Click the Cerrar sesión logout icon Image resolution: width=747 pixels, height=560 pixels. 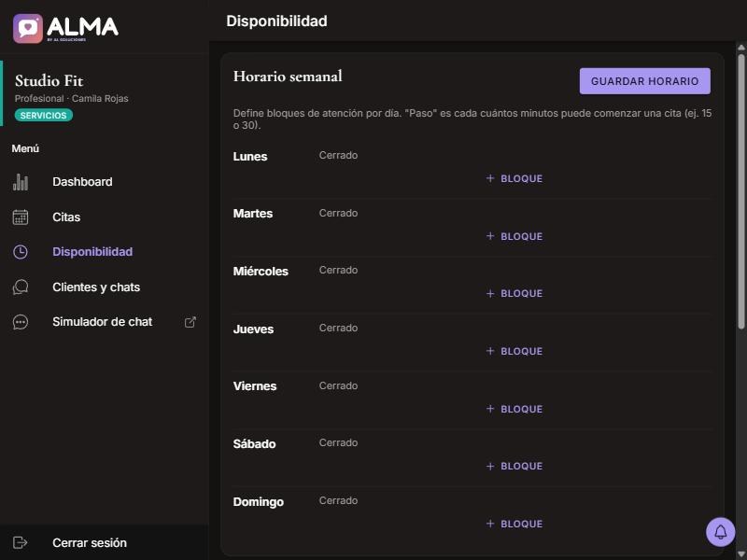tap(20, 542)
